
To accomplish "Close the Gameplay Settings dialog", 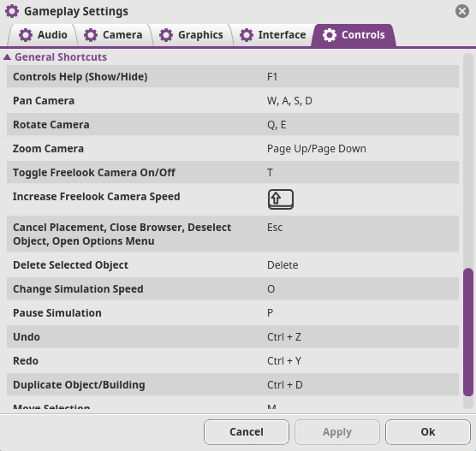I will [x=462, y=11].
